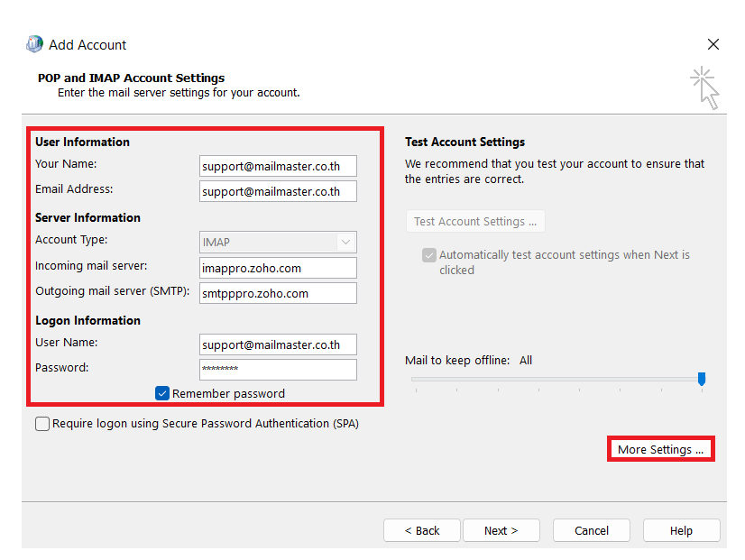This screenshot has width=745, height=560.
Task: Open the More Settings dialog
Action: pyautogui.click(x=660, y=448)
